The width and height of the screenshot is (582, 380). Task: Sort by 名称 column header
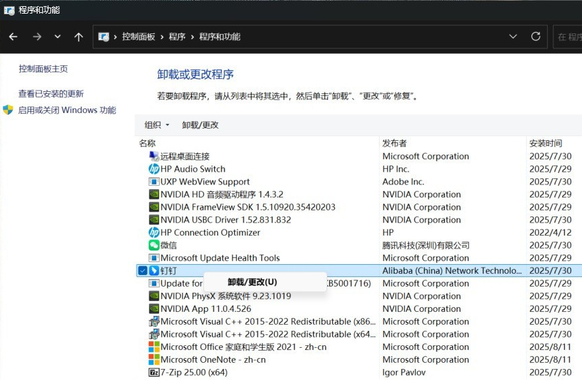[147, 143]
